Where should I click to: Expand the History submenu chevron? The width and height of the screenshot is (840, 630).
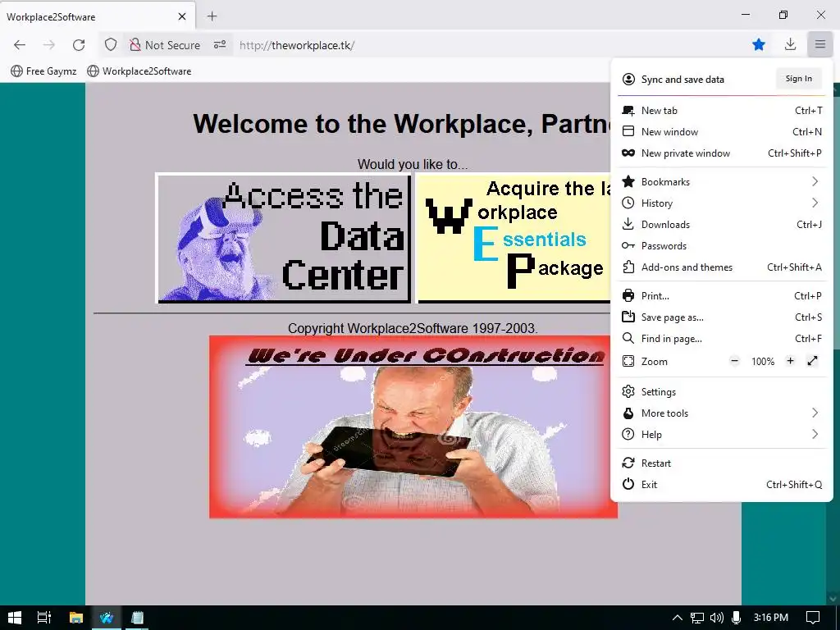[815, 203]
